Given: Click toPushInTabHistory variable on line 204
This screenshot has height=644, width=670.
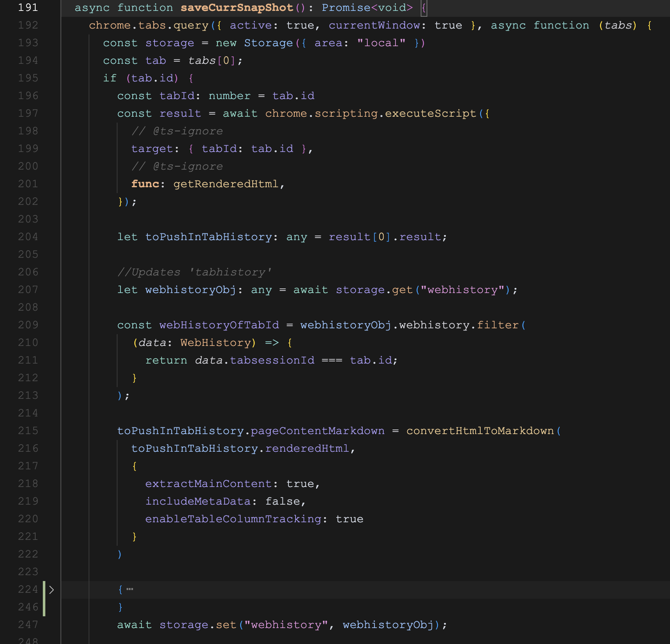Looking at the screenshot, I should click(209, 237).
